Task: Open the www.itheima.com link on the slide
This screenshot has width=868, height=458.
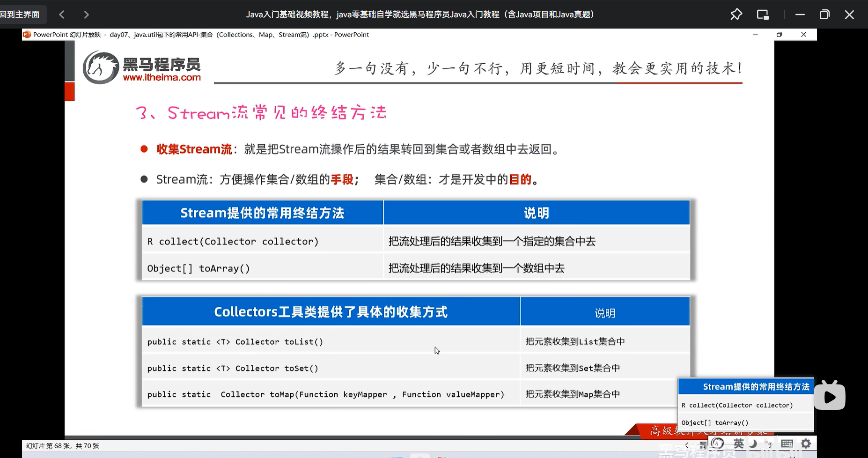Action: [162, 78]
